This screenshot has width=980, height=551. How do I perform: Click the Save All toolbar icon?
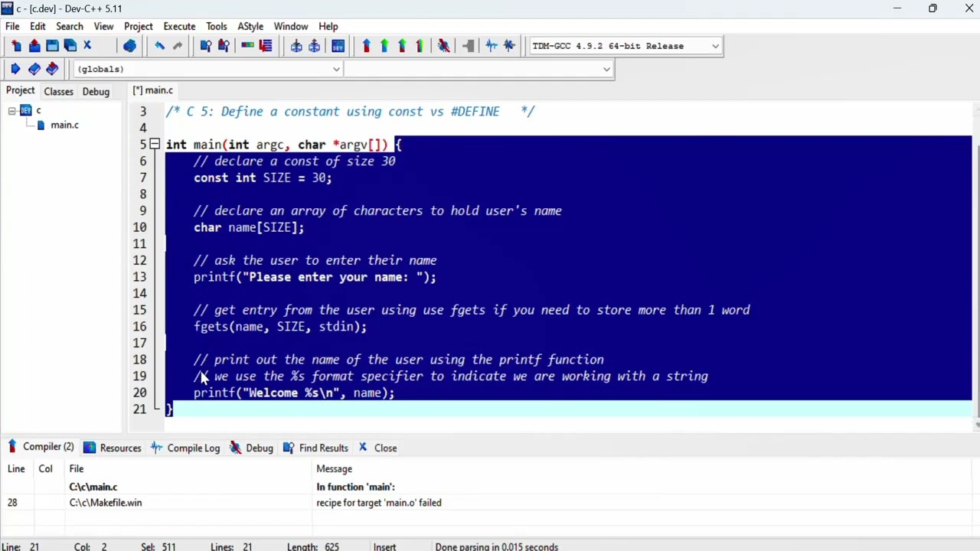70,46
